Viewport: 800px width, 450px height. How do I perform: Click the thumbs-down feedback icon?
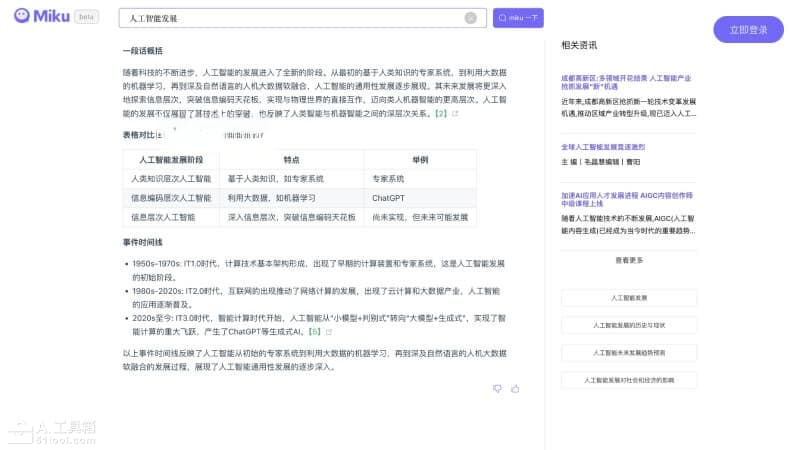498,388
